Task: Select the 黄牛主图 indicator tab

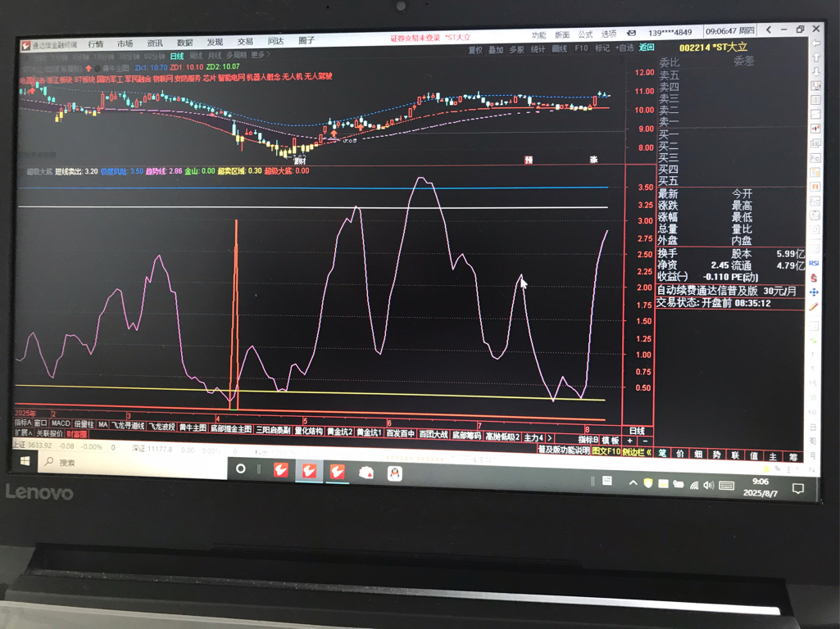Action: (193, 428)
